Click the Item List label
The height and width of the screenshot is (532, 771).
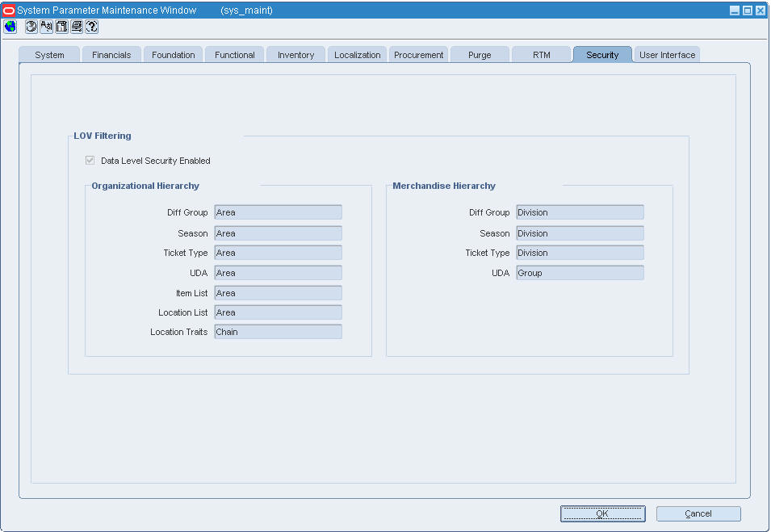click(192, 293)
